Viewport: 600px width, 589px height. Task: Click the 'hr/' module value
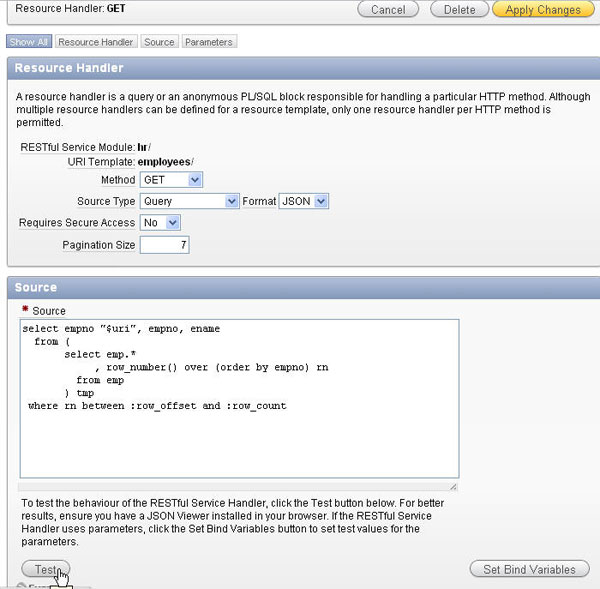144,147
